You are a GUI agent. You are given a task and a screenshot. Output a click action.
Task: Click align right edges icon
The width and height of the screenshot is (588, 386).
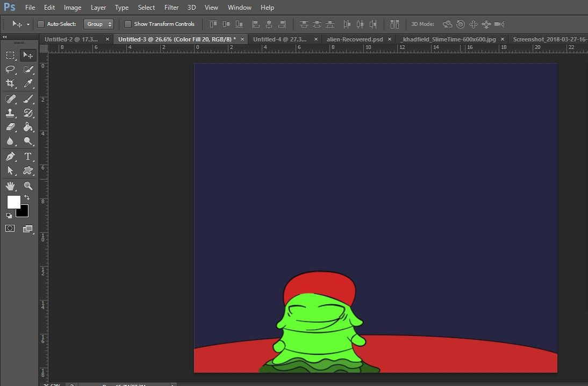point(282,24)
